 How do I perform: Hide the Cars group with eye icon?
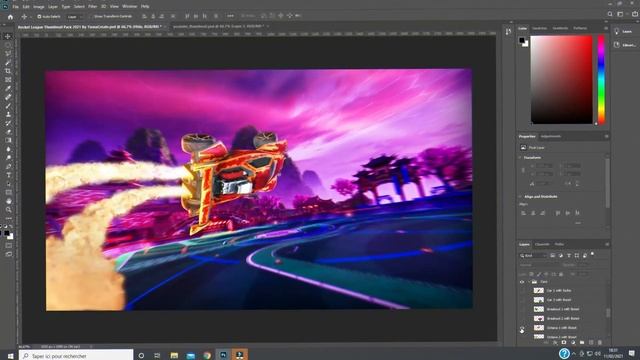click(522, 282)
